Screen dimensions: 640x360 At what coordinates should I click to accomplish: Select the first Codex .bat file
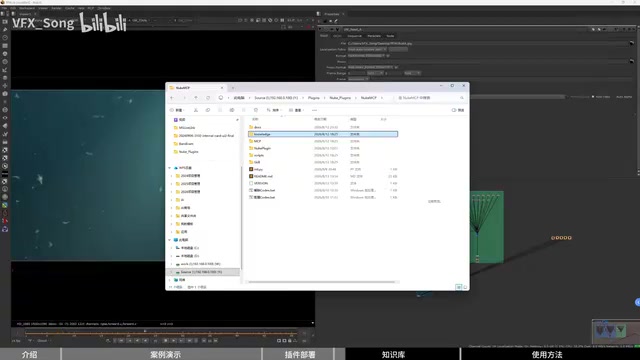(x=322, y=190)
